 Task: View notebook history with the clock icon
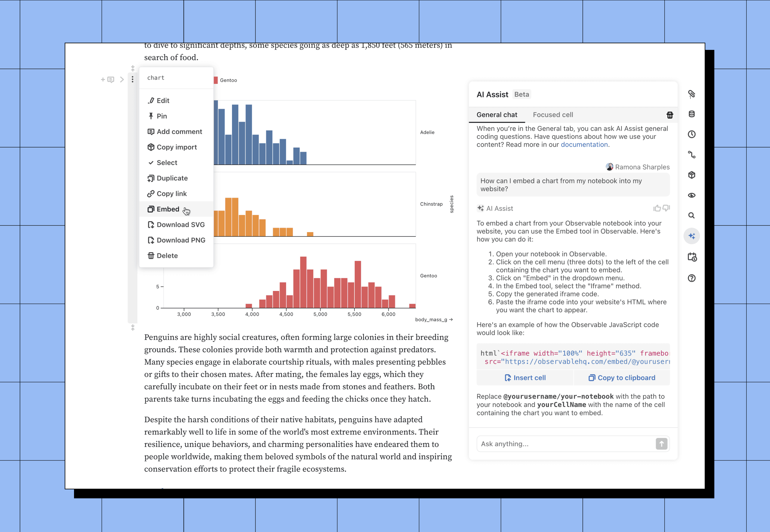coord(691,134)
